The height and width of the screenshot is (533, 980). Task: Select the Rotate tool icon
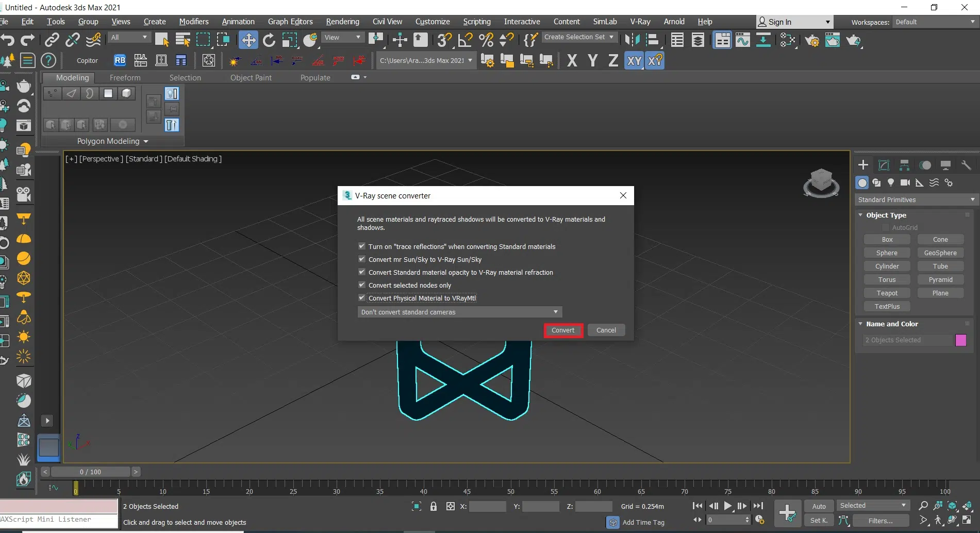click(269, 40)
